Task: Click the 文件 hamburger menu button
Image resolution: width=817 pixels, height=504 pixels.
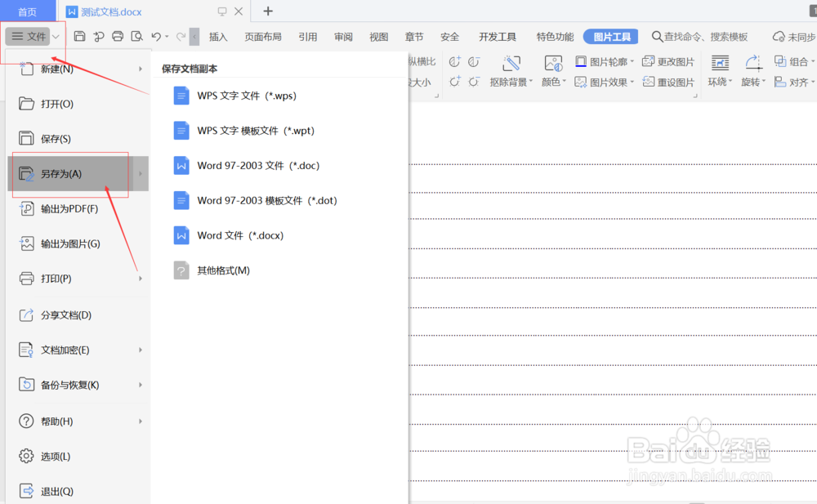Action: pos(28,37)
